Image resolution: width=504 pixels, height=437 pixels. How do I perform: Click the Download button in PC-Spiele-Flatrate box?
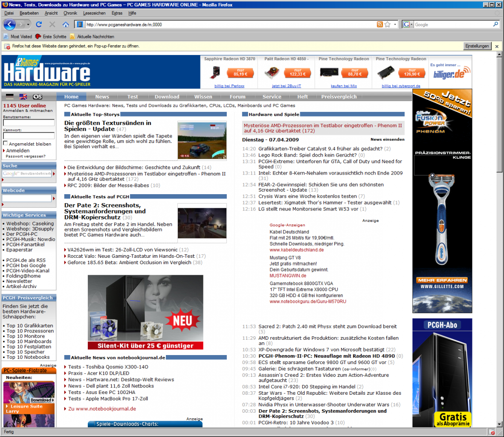41,400
